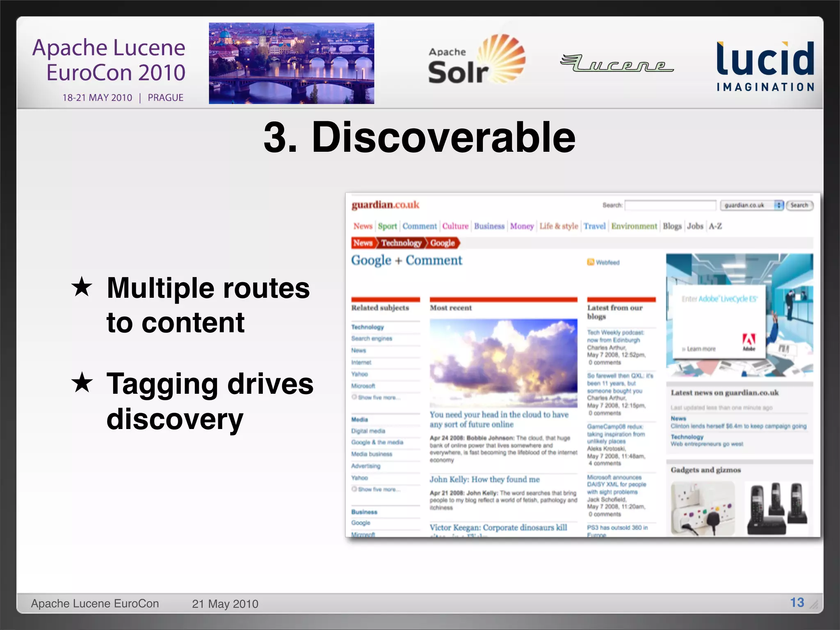
Task: Select Internet related subject
Action: [361, 362]
